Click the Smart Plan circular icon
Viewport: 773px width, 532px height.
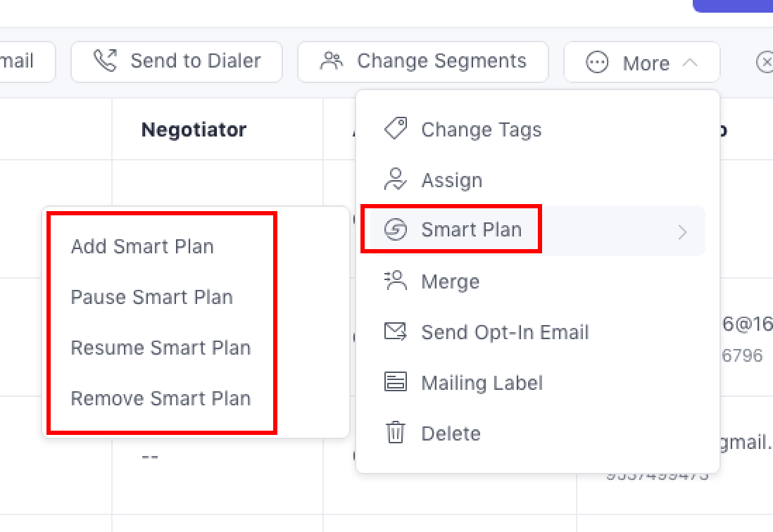[396, 229]
